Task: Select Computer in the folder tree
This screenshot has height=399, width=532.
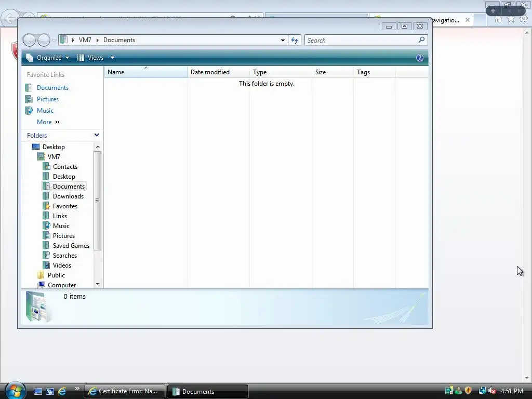Action: point(62,285)
